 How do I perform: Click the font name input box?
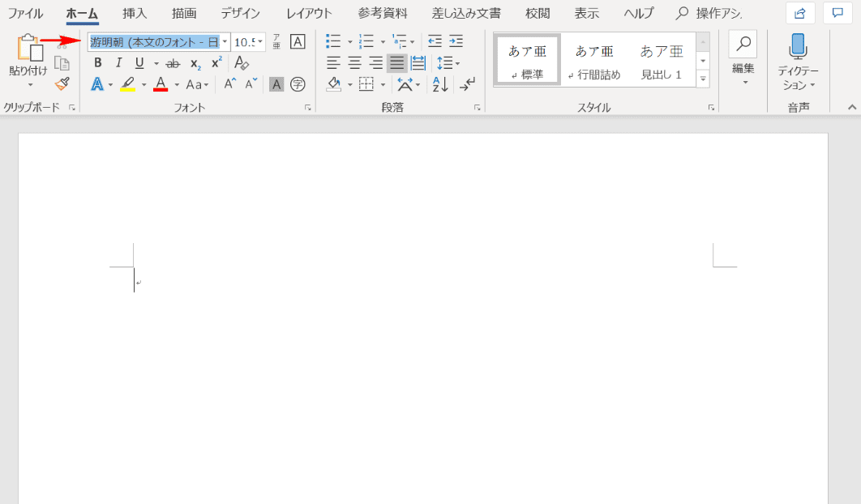point(154,41)
